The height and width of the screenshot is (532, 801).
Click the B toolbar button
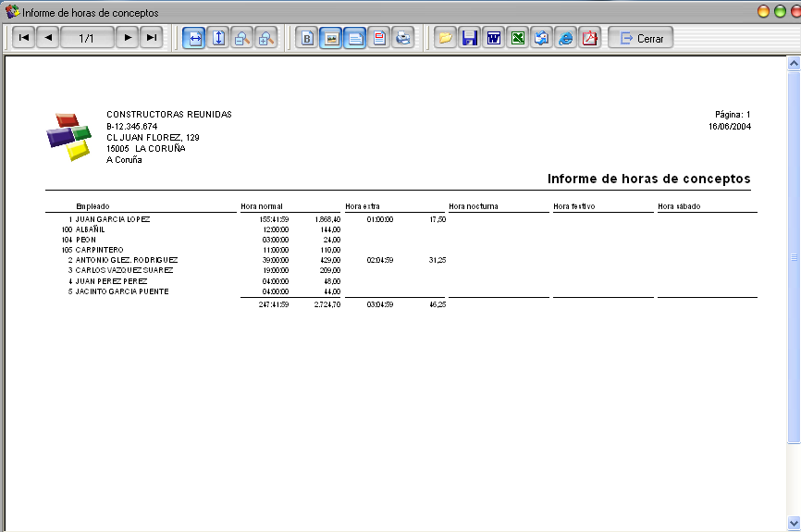click(x=307, y=38)
